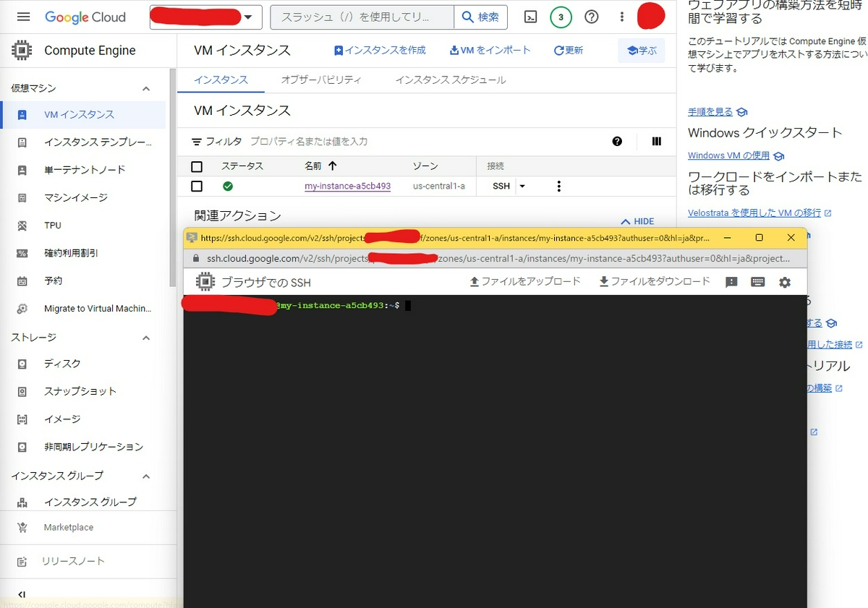Click the 検索 search button

pos(480,17)
